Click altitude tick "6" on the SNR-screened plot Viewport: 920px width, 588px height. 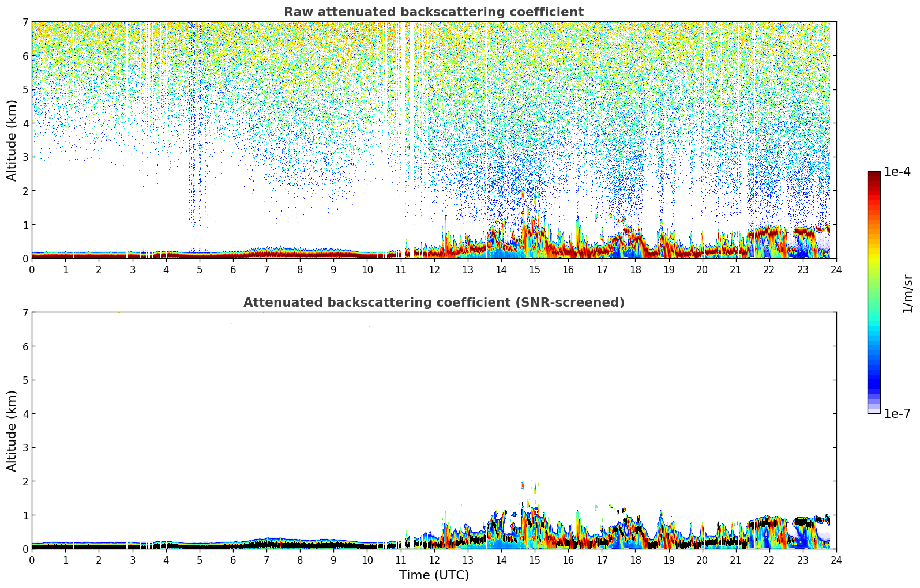tap(25, 346)
